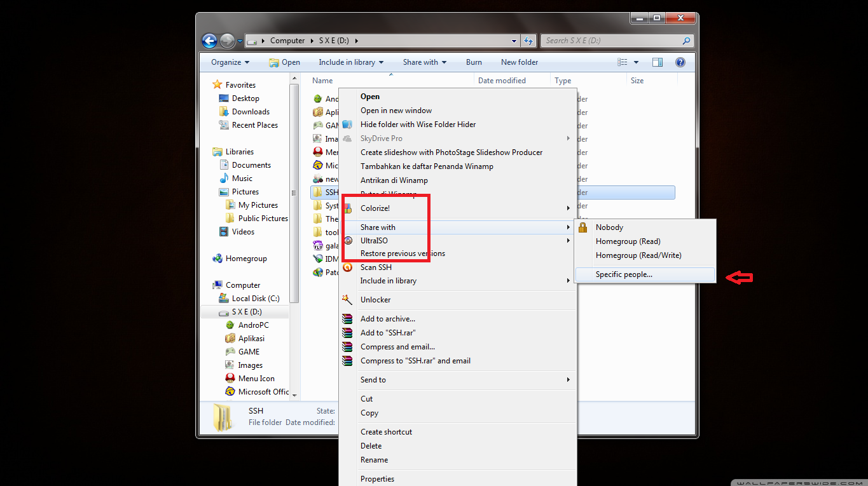Image resolution: width=868 pixels, height=486 pixels.
Task: Click the search magnifier icon
Action: point(686,41)
